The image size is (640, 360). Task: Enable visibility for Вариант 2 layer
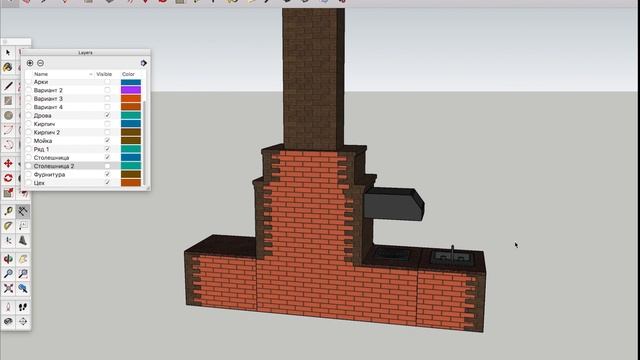(x=107, y=90)
